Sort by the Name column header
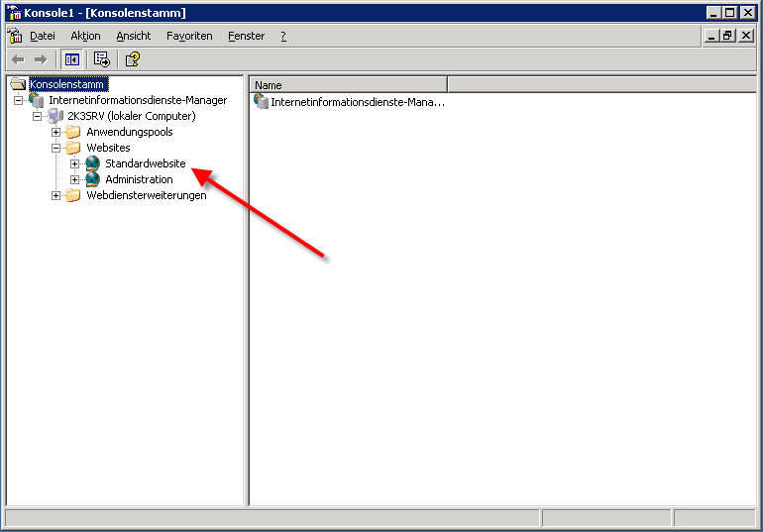This screenshot has height=532, width=763. point(349,85)
